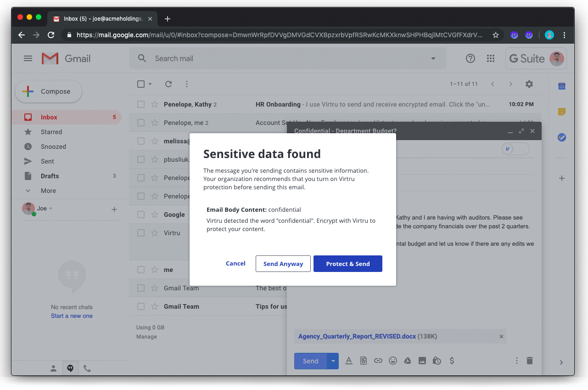Expand the More label list
Viewport: 588px width, 390px height.
click(x=48, y=191)
